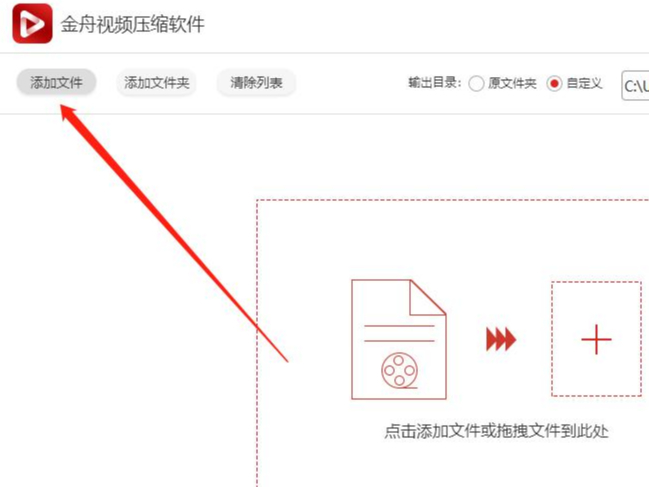The height and width of the screenshot is (487, 649).
Task: Clear the list with 清除列表
Action: click(x=256, y=83)
